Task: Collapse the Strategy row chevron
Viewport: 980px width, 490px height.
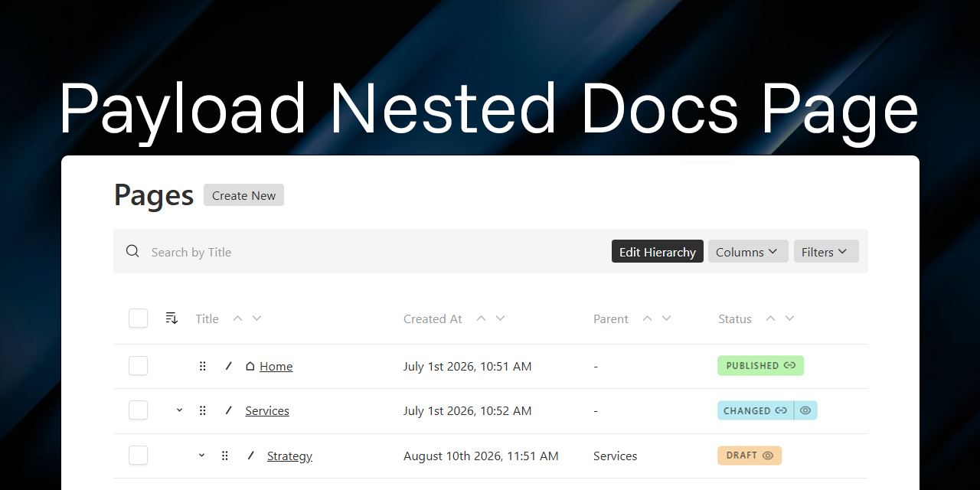Action: 202,456
